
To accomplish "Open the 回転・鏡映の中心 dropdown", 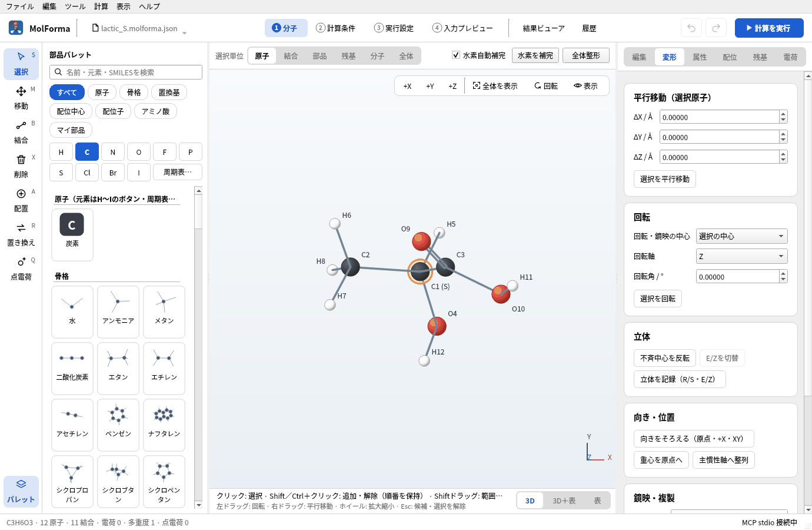I will (741, 236).
